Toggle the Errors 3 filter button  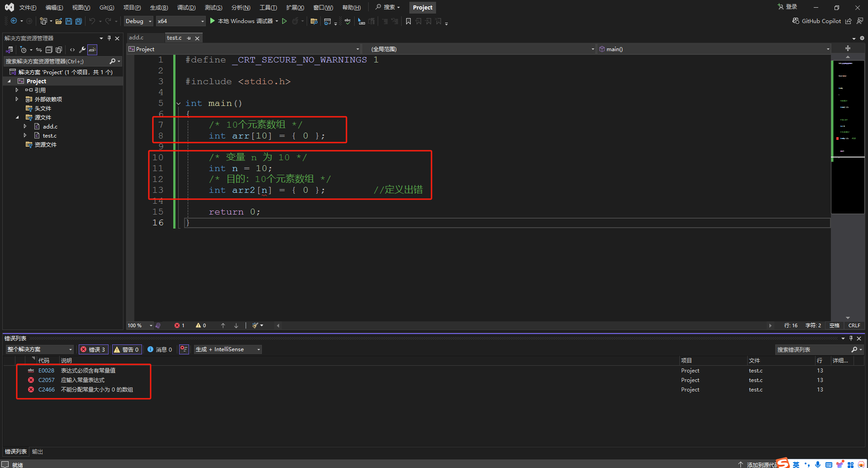click(x=93, y=349)
